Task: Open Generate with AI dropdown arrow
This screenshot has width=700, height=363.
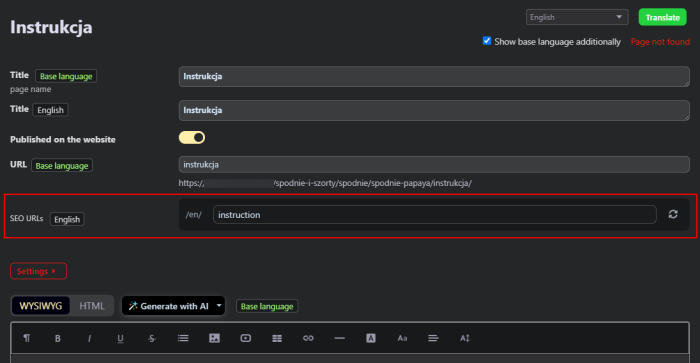Action: point(219,306)
